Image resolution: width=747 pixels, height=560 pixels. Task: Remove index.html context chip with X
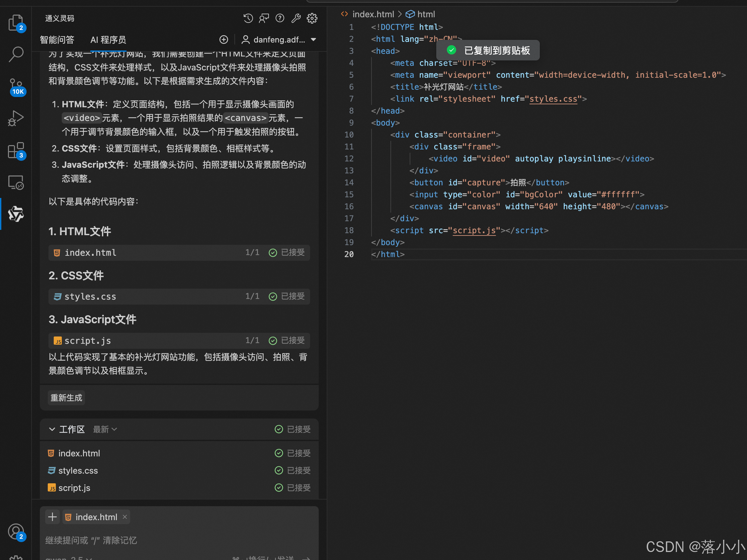click(x=125, y=517)
